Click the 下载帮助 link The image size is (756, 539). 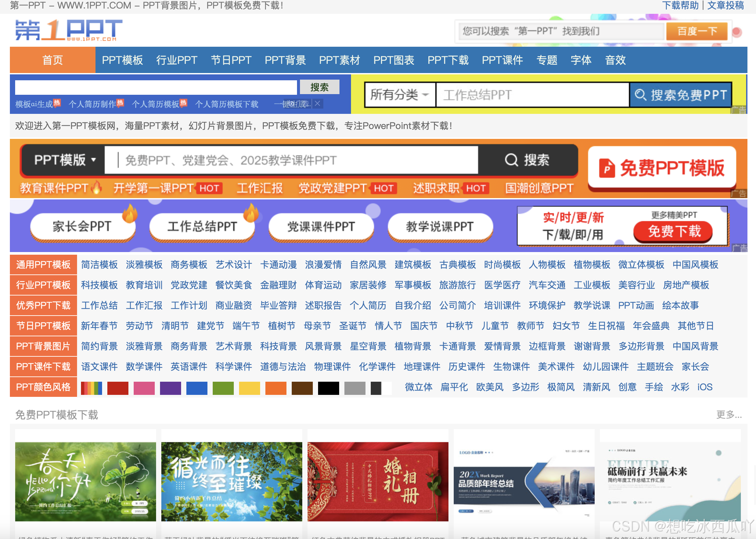click(680, 5)
